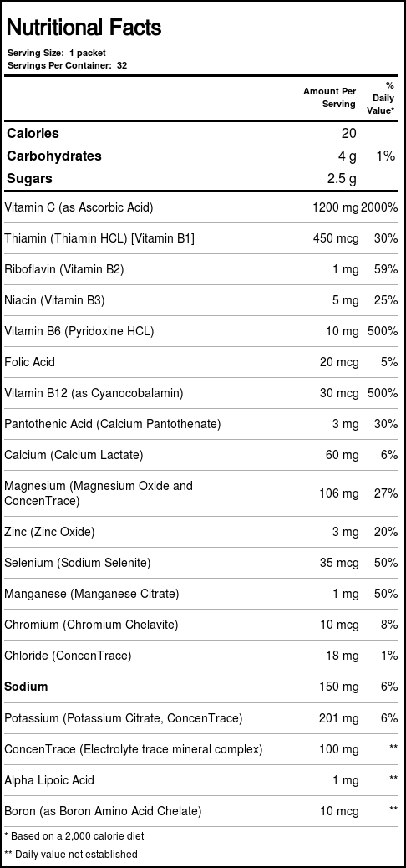Click Potassium 201 mg amount value
Viewport: 406px width, 868px height.
tap(338, 718)
